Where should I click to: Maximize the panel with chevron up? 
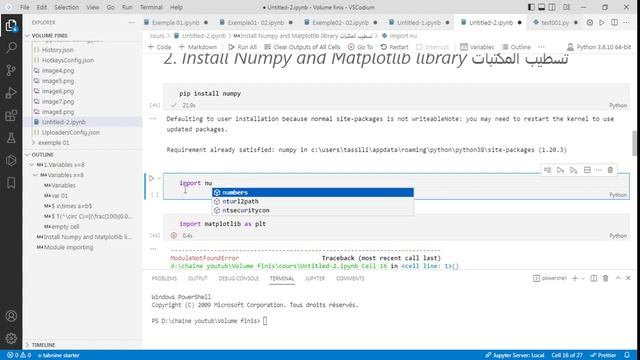pyautogui.click(x=618, y=278)
